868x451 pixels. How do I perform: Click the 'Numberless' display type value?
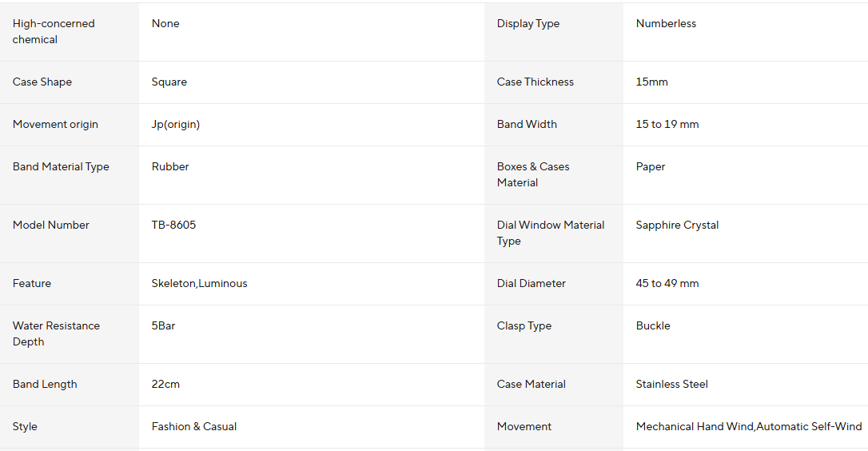click(666, 24)
